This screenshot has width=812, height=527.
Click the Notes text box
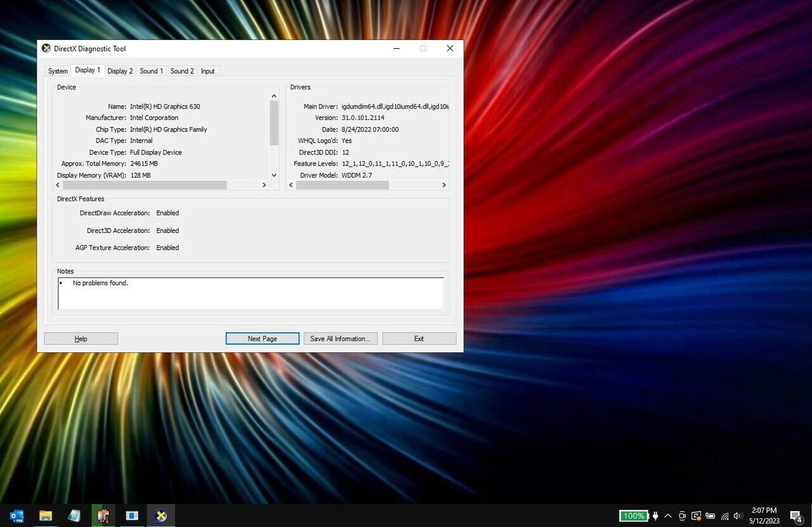coord(251,293)
